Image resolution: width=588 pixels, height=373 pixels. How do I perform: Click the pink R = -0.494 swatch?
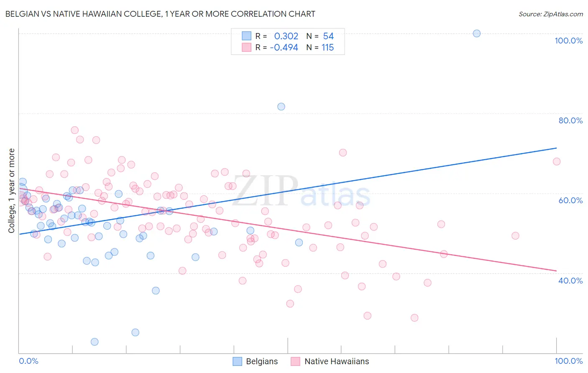pos(247,47)
